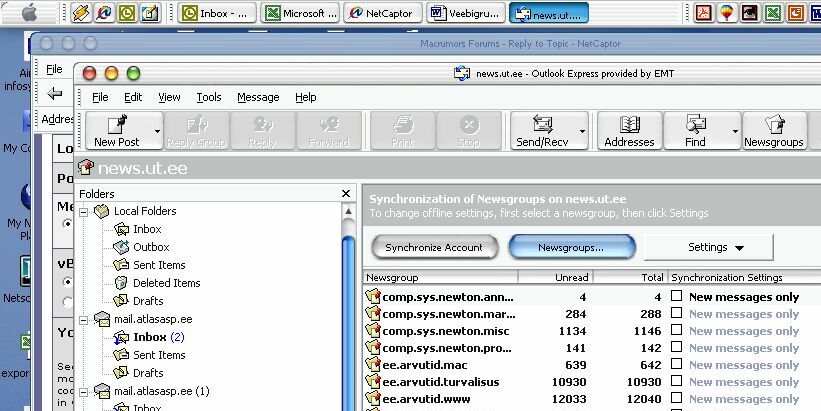Collapse the first mail.atlasasp.ee node
Viewport: 821px width, 411px height.
pyautogui.click(x=83, y=320)
